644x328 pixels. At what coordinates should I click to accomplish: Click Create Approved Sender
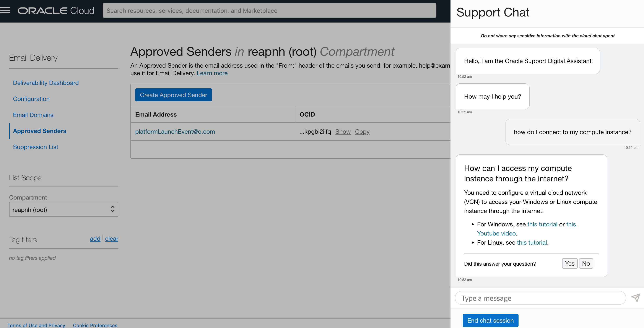coord(173,95)
